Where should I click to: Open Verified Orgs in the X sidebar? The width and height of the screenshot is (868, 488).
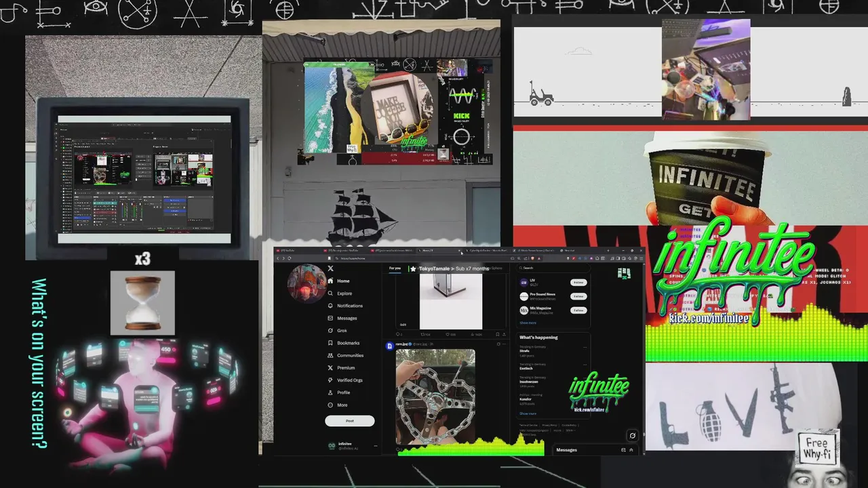344,380
